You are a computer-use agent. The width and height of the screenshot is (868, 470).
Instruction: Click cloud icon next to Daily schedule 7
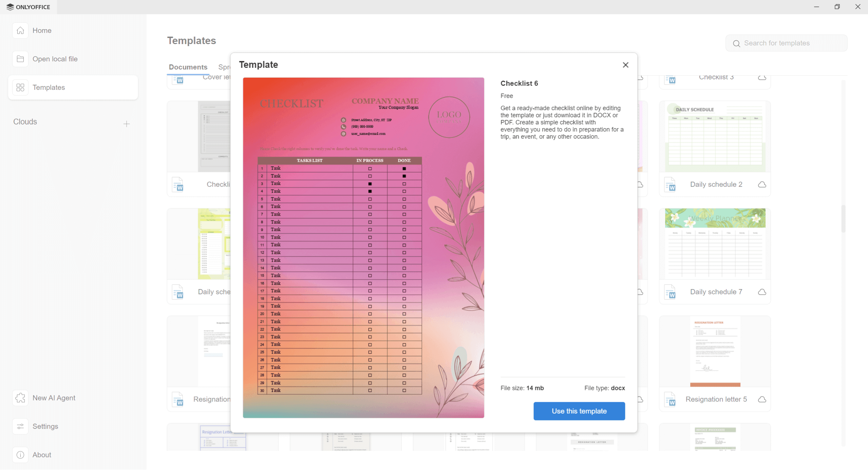coord(762,292)
